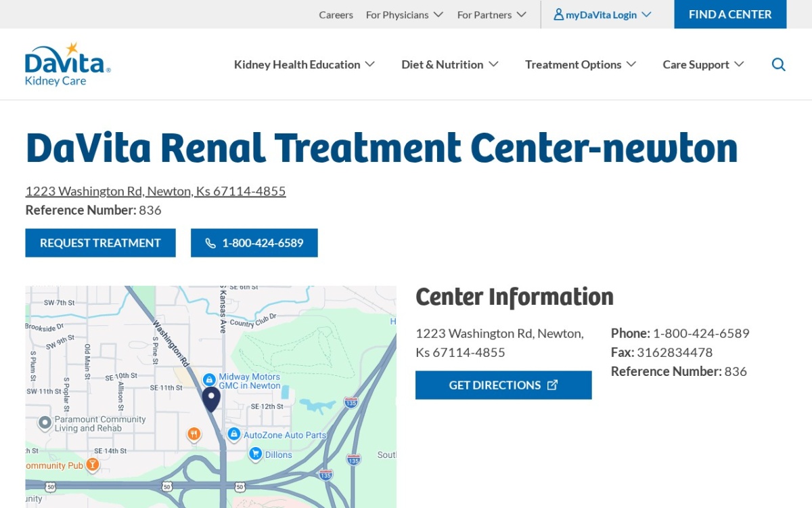Open the Treatment Options menu
The height and width of the screenshot is (508, 812).
[581, 64]
